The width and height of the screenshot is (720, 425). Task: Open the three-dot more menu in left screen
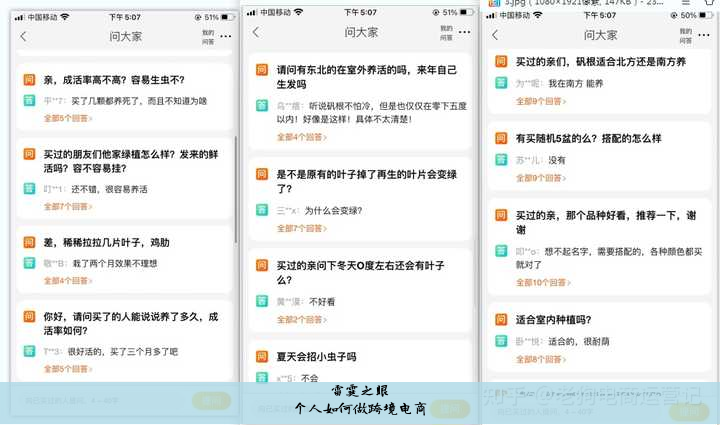coord(225,36)
